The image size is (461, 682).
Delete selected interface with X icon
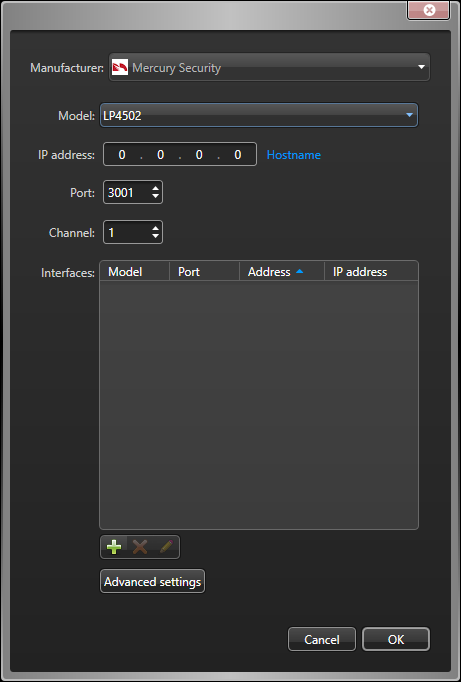(140, 547)
